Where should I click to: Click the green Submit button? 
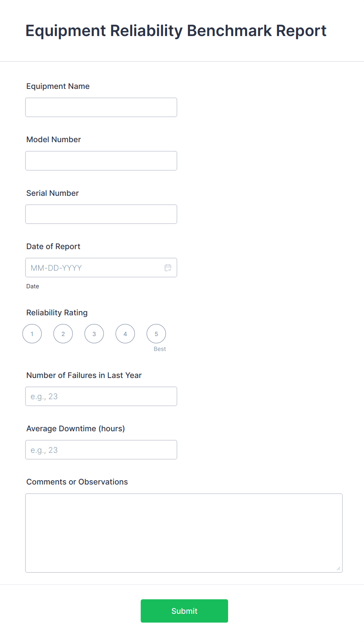184,611
